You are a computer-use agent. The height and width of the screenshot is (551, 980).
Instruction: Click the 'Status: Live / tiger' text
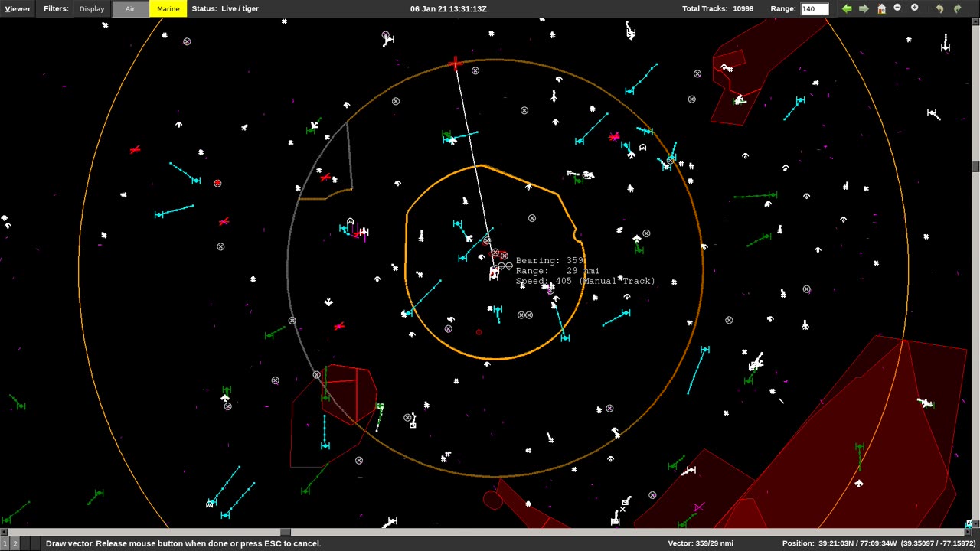point(225,9)
